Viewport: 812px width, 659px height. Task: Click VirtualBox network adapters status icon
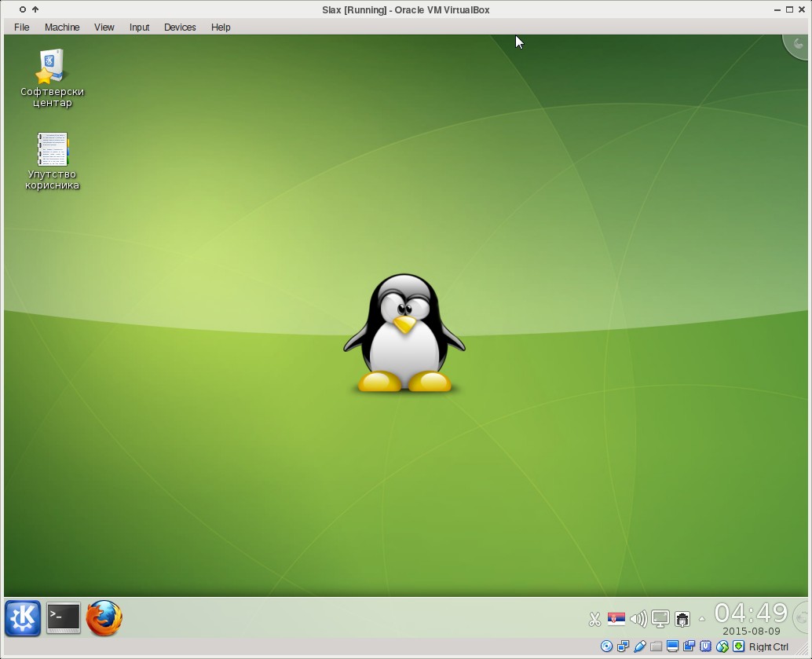pyautogui.click(x=623, y=646)
